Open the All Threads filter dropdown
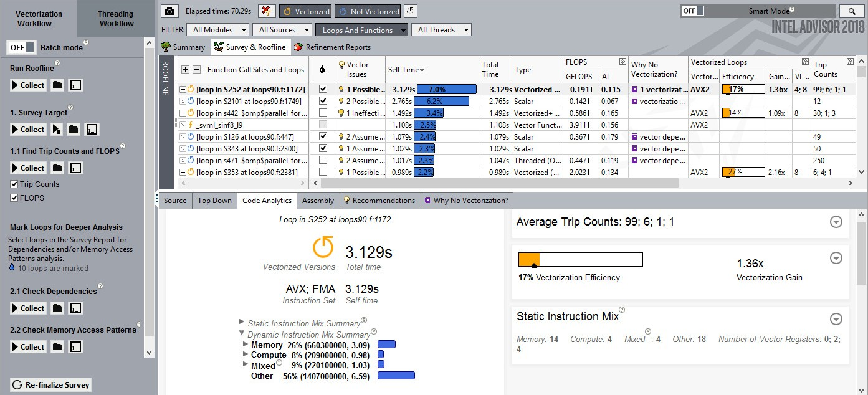Screen dimensions: 868x395 (x=442, y=30)
